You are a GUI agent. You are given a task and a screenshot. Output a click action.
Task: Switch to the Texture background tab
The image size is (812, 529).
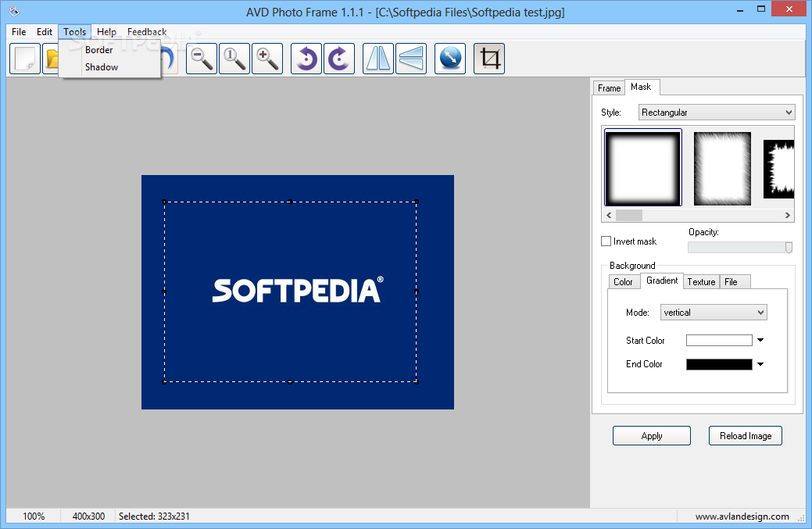[x=701, y=281]
